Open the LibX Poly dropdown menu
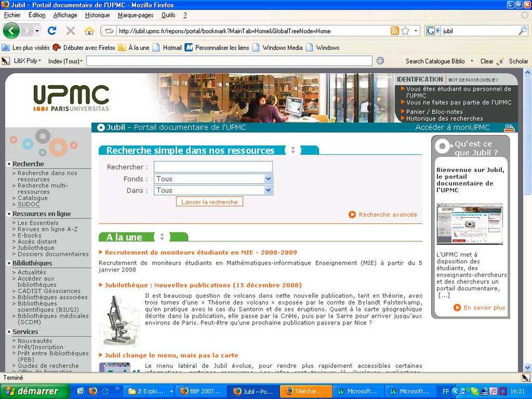The height and width of the screenshot is (399, 532). click(x=28, y=61)
